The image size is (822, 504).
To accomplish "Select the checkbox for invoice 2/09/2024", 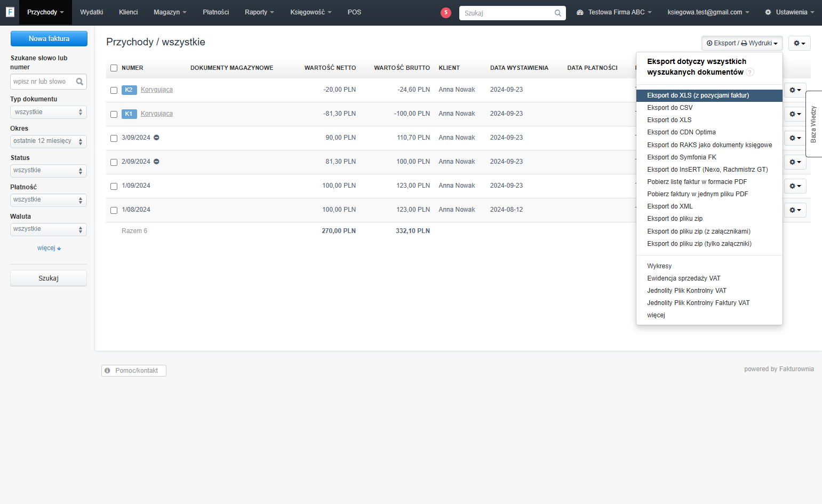I will click(x=114, y=162).
